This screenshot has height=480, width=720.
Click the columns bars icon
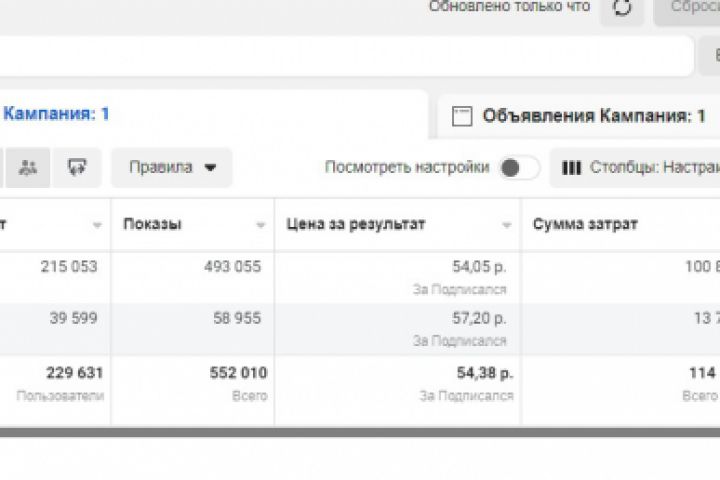[572, 168]
